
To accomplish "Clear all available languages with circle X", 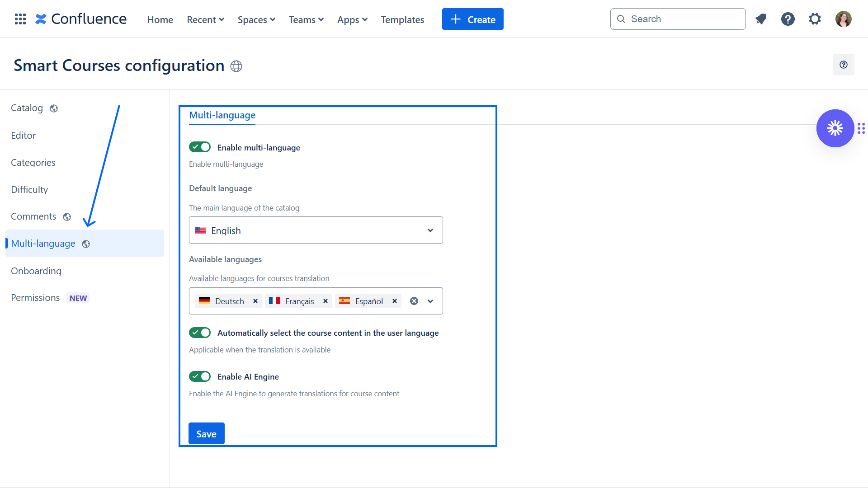I will pos(414,301).
